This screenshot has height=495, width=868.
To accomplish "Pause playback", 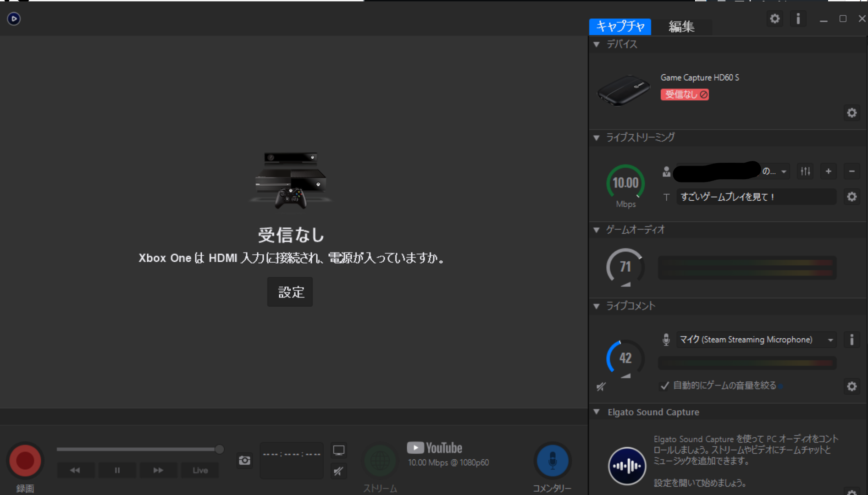I will pyautogui.click(x=117, y=470).
